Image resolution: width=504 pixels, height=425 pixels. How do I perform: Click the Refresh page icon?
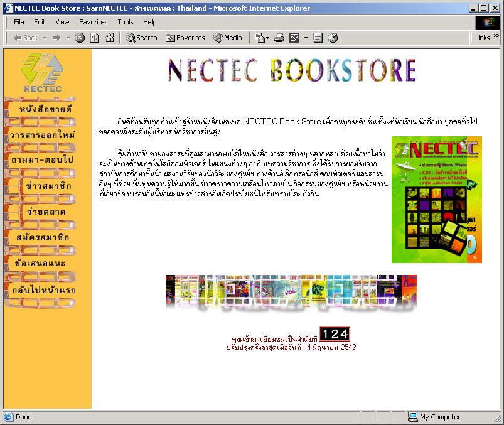(95, 38)
